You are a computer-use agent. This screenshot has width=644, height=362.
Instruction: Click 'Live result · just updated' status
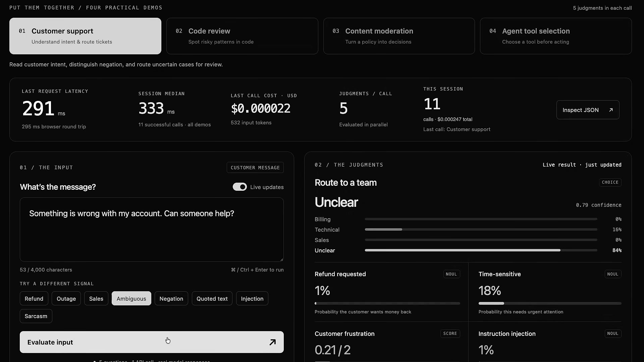tap(582, 165)
